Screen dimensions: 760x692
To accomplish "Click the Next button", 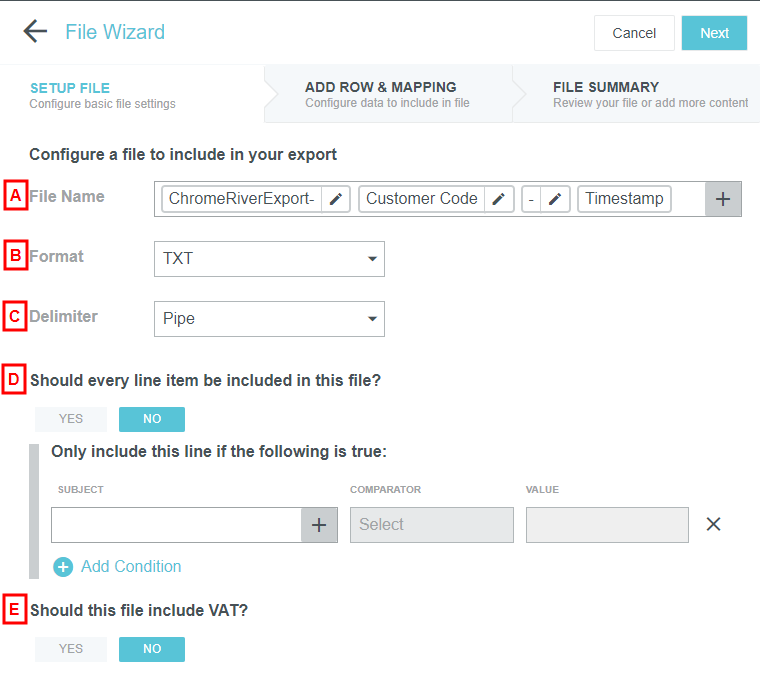I will tap(714, 33).
